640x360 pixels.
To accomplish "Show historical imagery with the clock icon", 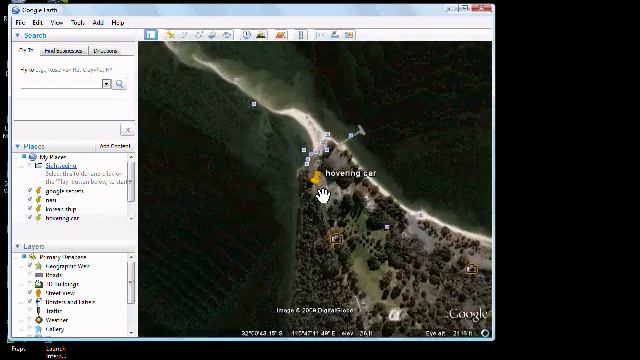I will click(x=246, y=35).
